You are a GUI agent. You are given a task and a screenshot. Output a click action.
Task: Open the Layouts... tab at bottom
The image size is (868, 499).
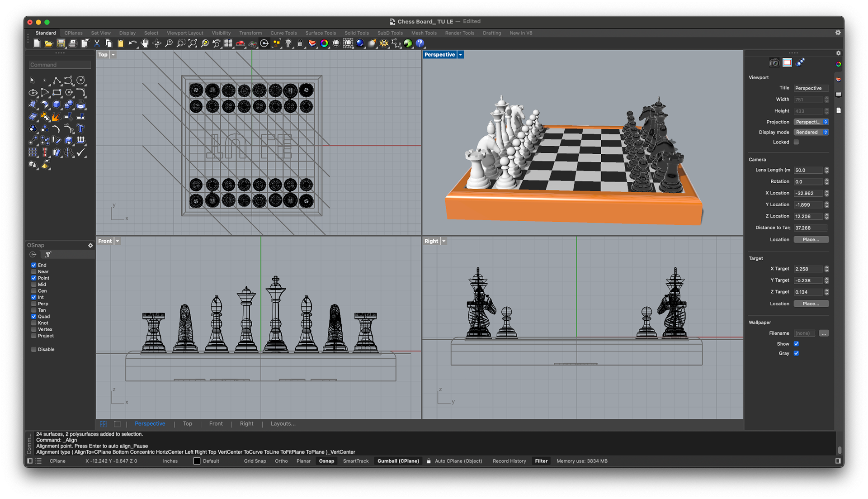[x=283, y=424]
